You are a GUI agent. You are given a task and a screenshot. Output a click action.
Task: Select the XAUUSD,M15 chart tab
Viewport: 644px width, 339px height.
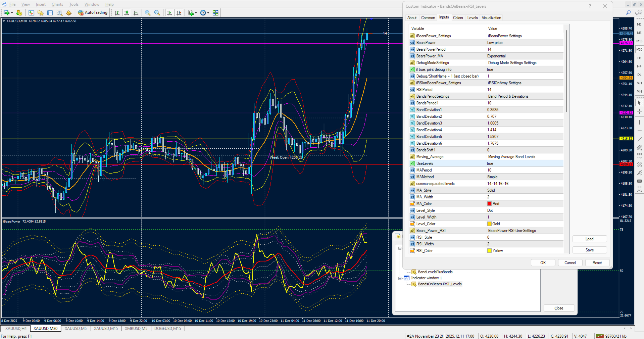click(x=106, y=329)
